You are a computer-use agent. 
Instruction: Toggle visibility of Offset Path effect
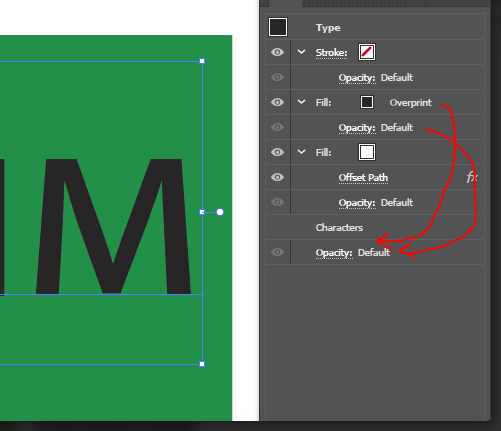point(277,177)
